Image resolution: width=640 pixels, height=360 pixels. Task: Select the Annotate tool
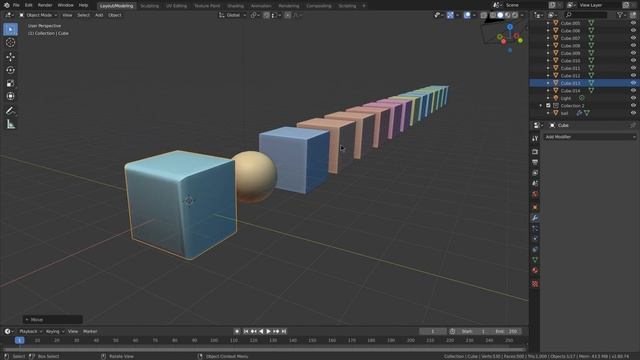point(11,111)
